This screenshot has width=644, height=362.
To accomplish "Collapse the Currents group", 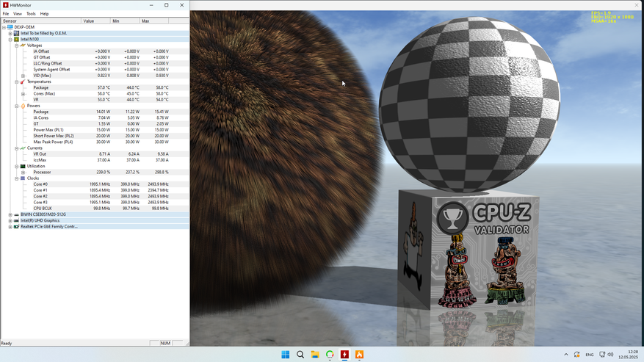I will pyautogui.click(x=17, y=148).
